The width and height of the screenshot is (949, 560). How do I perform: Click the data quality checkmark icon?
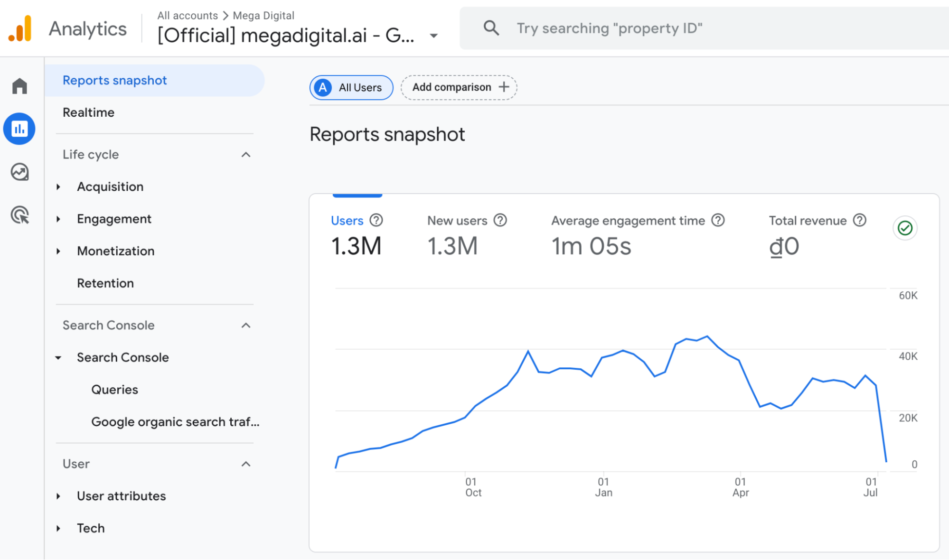click(x=905, y=228)
